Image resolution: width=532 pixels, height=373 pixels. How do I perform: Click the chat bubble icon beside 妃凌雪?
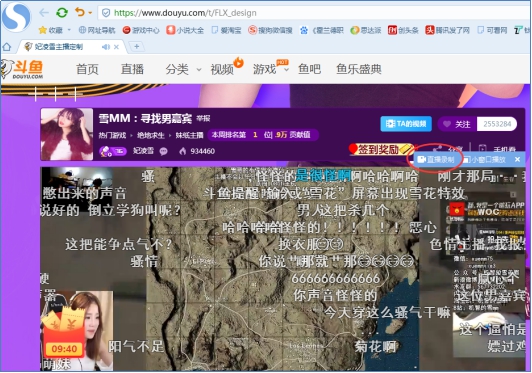pyautogui.click(x=164, y=151)
